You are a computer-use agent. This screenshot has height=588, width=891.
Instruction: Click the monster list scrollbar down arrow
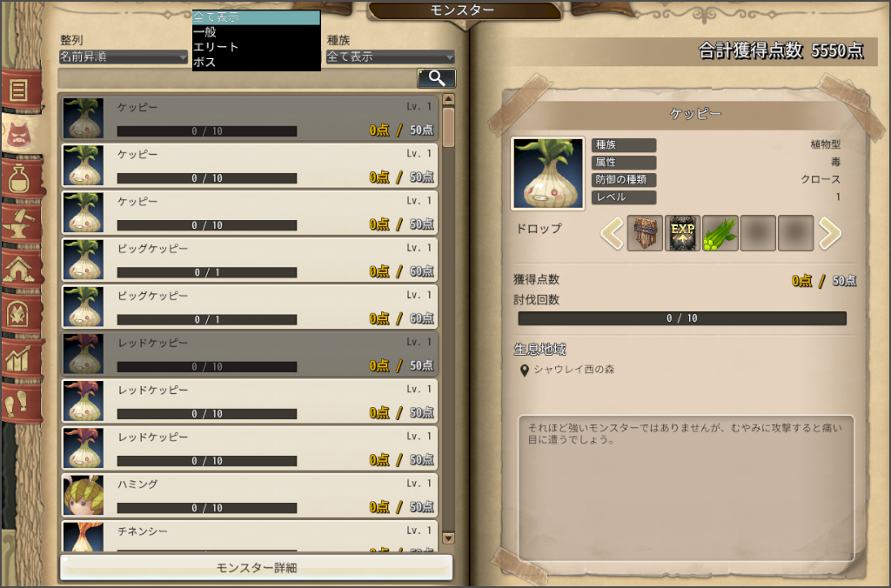pyautogui.click(x=448, y=538)
